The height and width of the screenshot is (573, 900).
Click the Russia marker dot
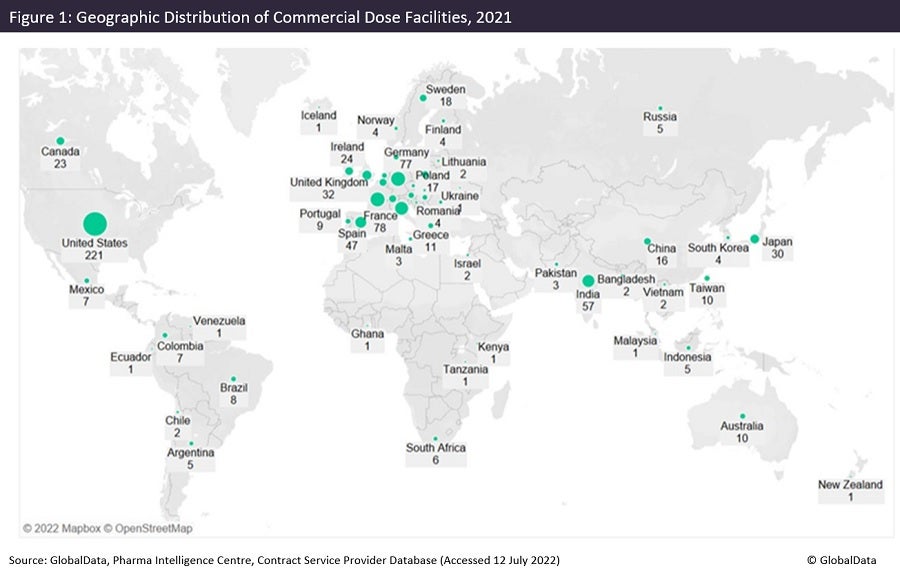(x=660, y=108)
